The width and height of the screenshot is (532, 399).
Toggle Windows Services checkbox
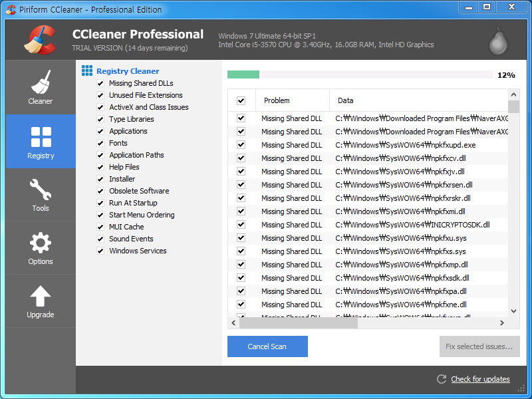(100, 251)
